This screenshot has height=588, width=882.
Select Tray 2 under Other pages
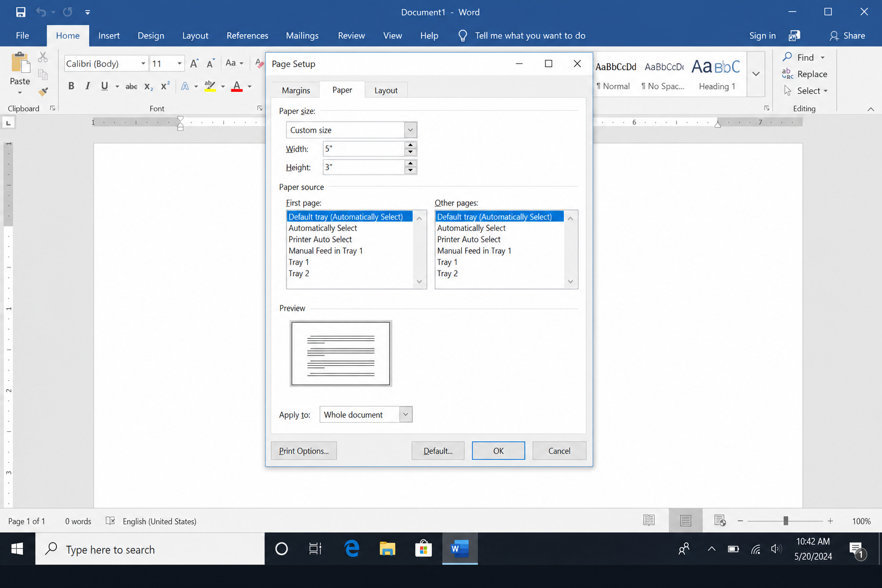point(498,273)
